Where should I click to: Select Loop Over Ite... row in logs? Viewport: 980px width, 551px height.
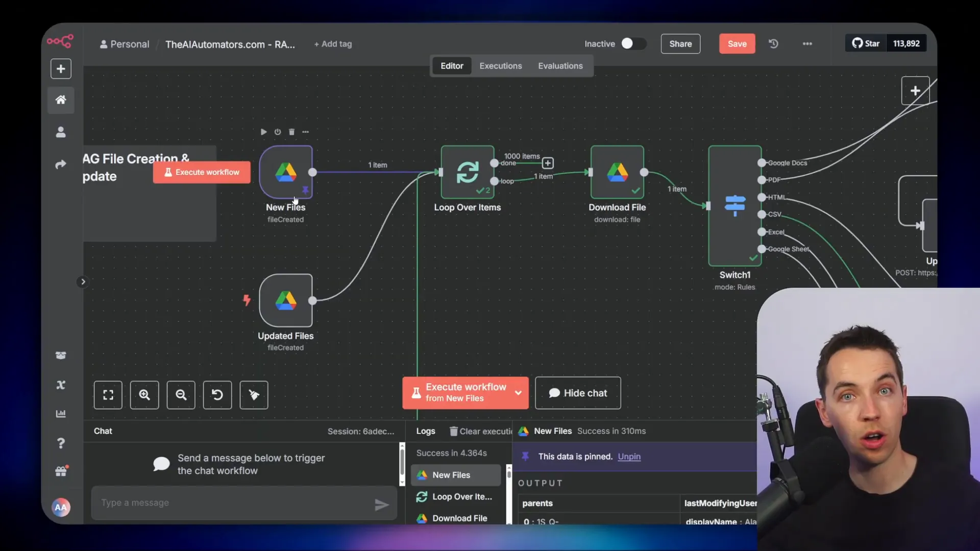(456, 497)
